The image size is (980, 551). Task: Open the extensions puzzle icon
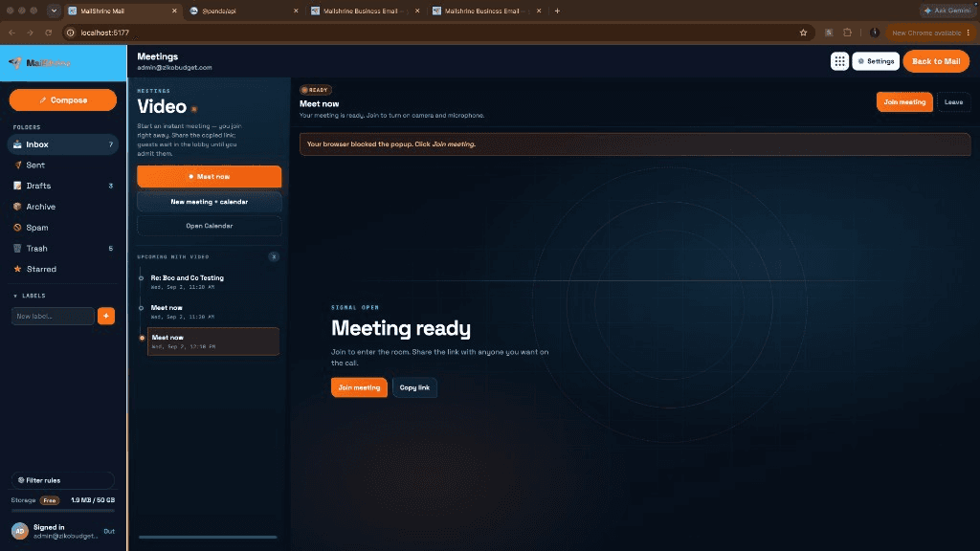coord(848,33)
